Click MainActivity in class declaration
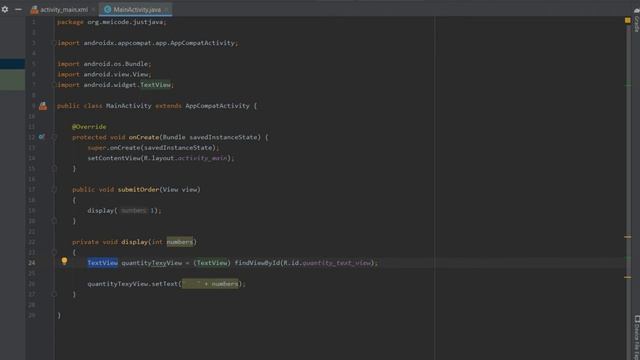 pos(129,106)
